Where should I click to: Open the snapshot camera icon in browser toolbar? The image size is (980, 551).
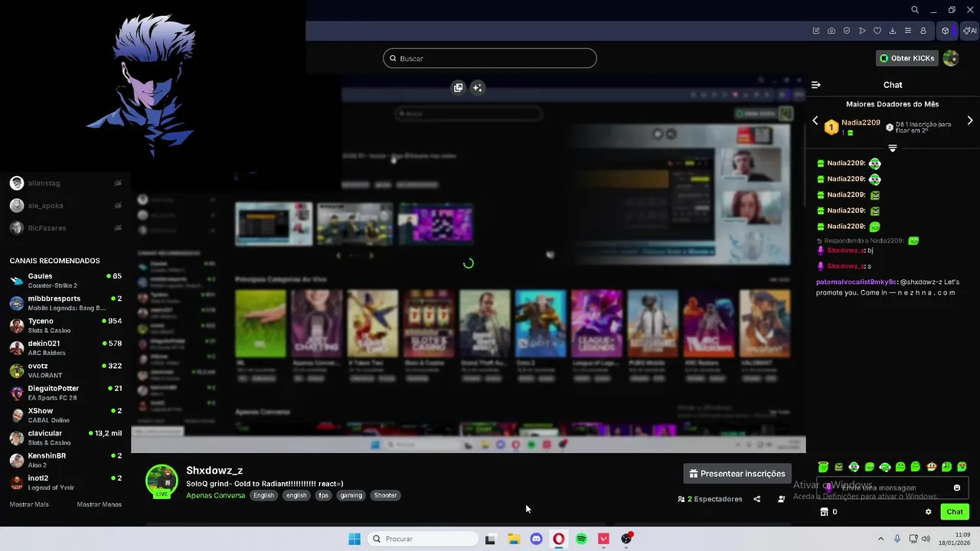[831, 31]
